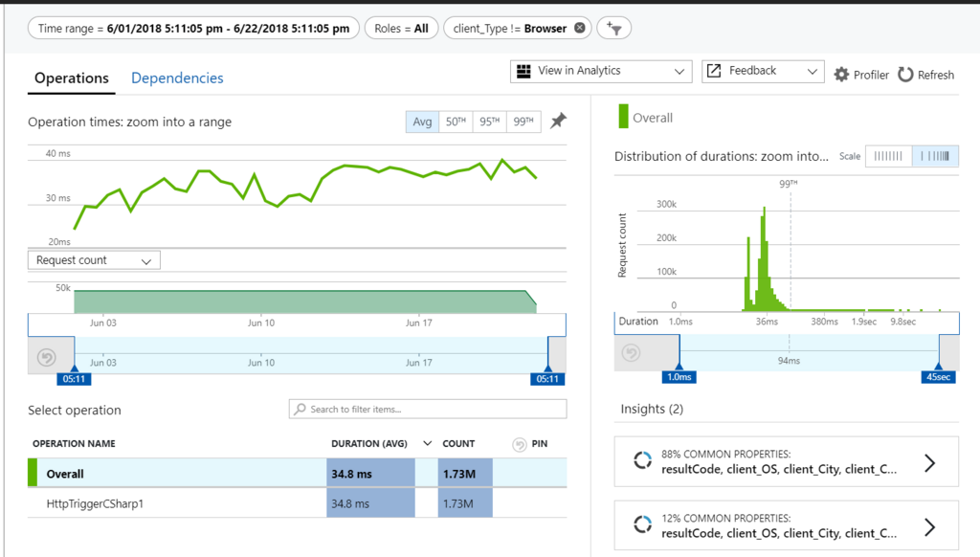Grab the right 05:11 time range handle

(547, 378)
